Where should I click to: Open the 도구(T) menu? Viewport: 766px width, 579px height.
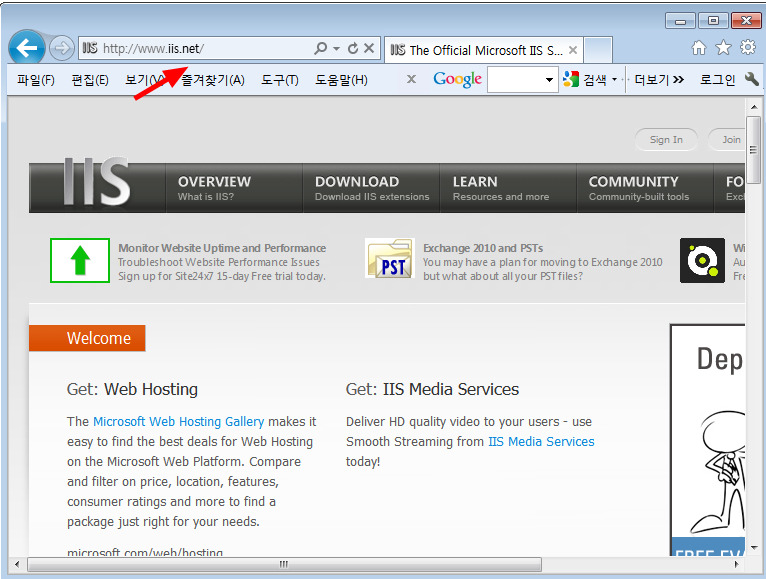(280, 80)
